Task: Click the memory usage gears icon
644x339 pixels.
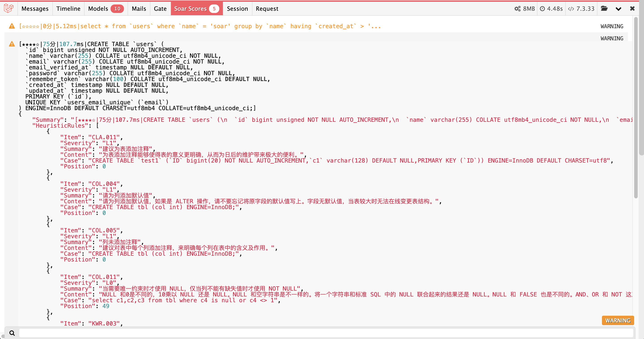Action: pyautogui.click(x=517, y=9)
